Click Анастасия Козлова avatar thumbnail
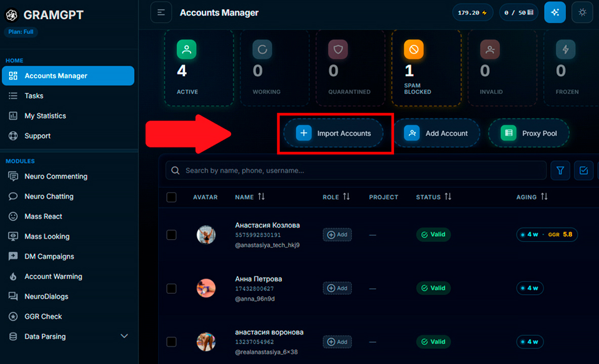 206,235
